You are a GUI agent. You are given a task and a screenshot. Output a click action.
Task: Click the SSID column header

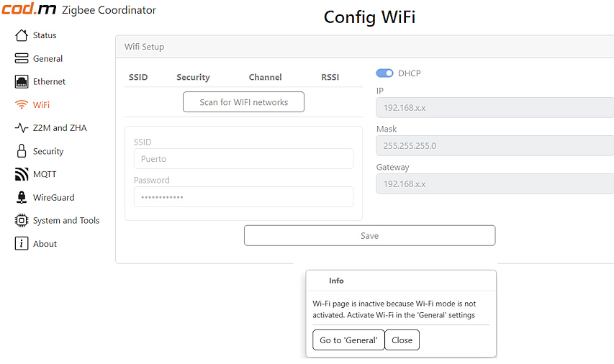tap(138, 77)
